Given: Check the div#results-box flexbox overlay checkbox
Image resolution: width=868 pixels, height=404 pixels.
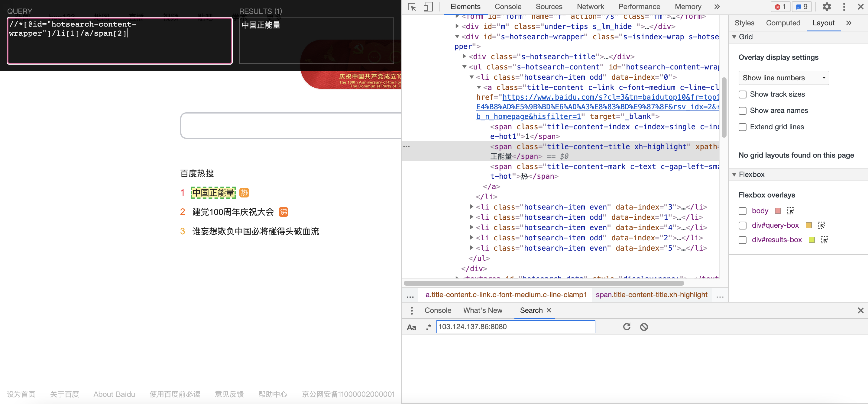Looking at the screenshot, I should [x=742, y=240].
